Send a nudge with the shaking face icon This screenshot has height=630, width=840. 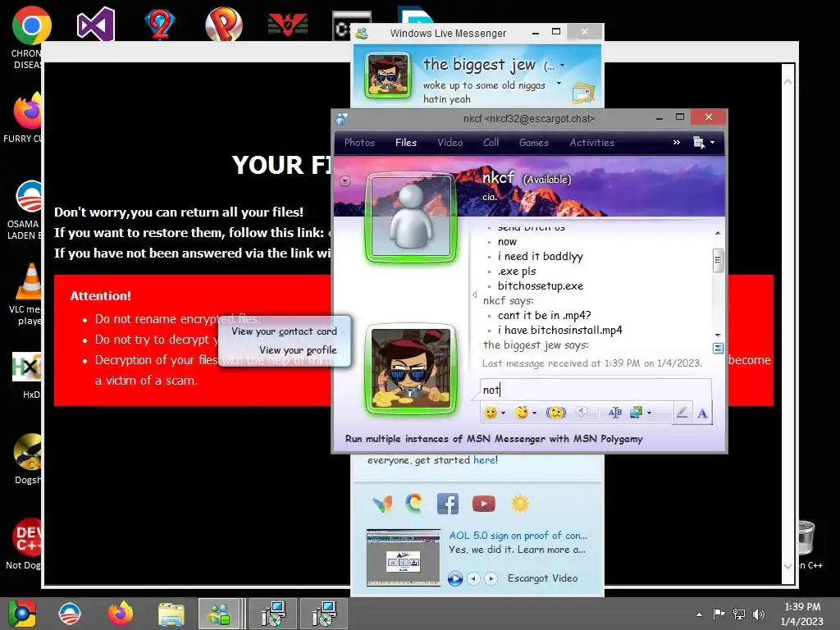click(555, 413)
